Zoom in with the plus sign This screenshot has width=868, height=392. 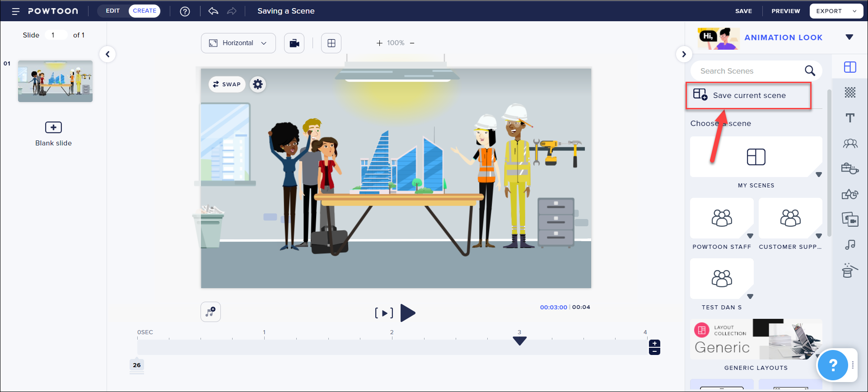pos(379,43)
